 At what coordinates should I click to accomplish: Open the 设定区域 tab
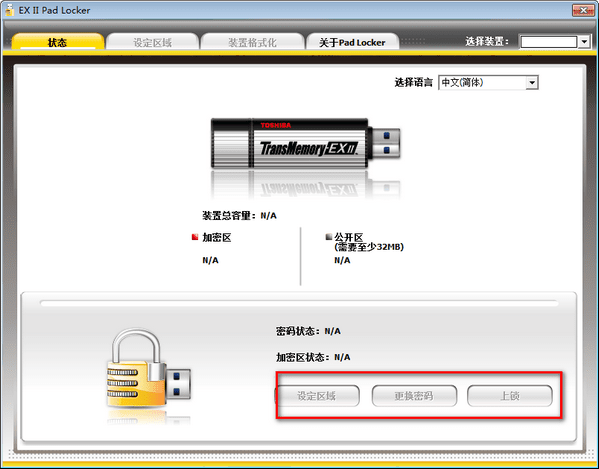point(152,42)
